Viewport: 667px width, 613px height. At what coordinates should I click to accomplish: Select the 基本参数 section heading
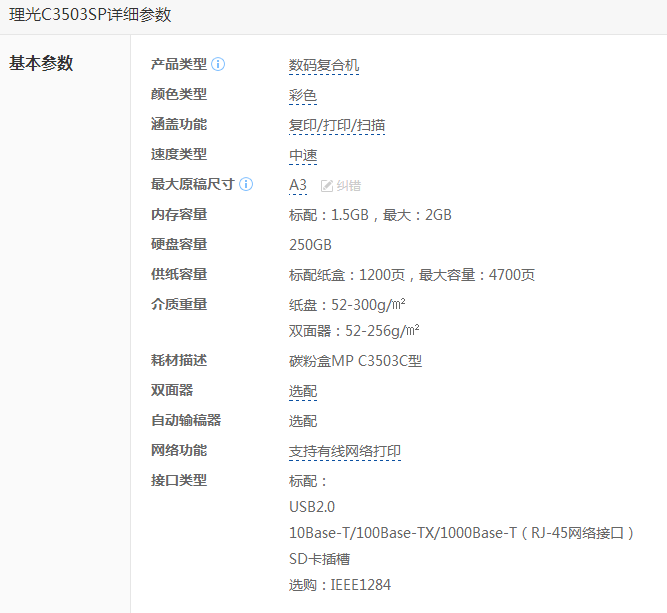[41, 63]
